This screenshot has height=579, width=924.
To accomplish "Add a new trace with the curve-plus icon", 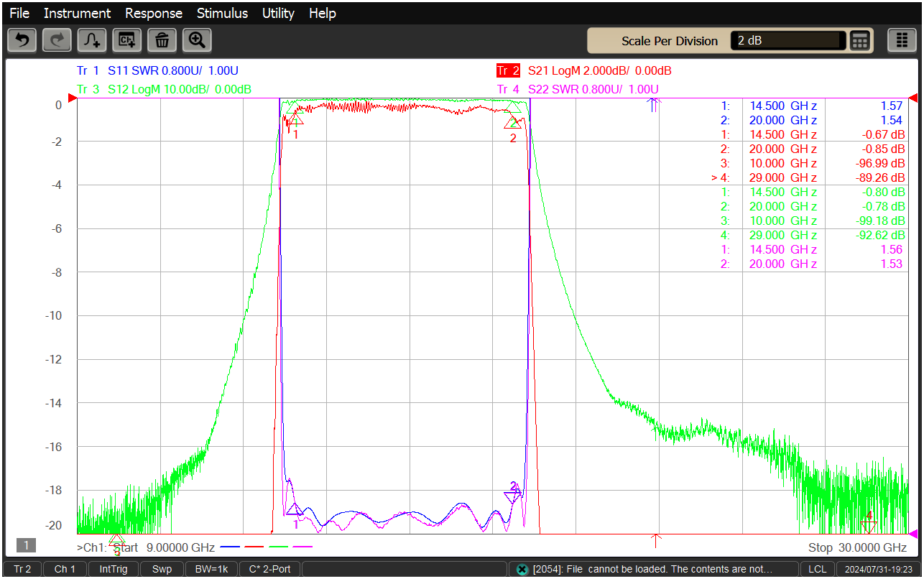I will click(92, 40).
